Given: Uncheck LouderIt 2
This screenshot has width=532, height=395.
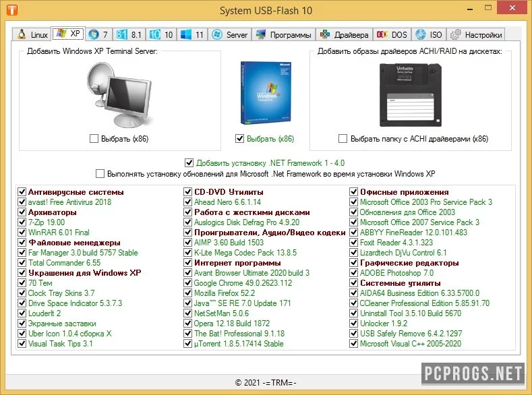Looking at the screenshot, I should pyautogui.click(x=22, y=313).
